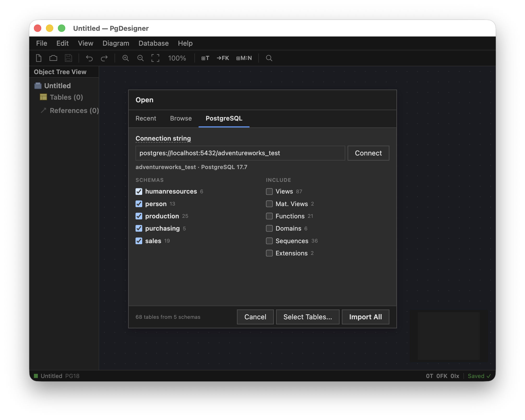Click the Saved status indicator
Viewport: 525px width, 420px height.
(x=479, y=376)
